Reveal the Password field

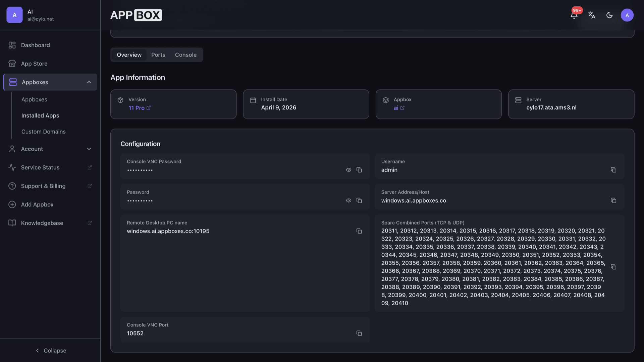(348, 201)
